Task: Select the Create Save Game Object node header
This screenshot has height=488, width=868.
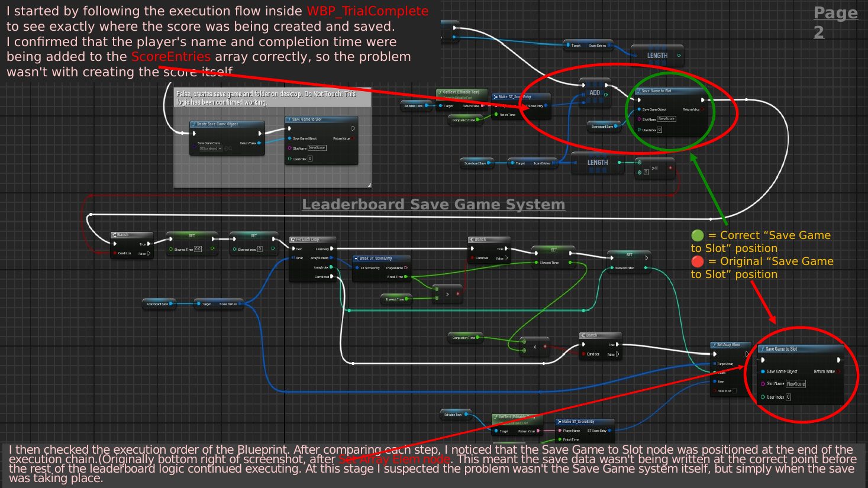Action: coord(227,124)
